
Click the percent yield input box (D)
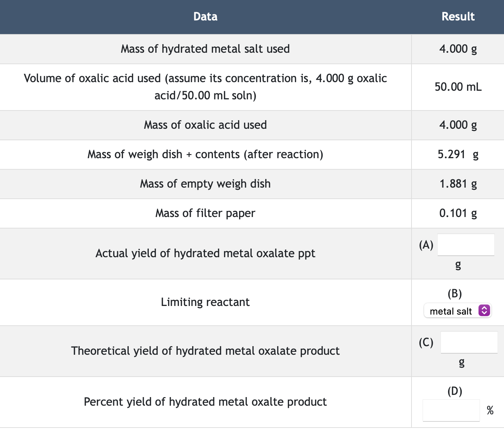tap(451, 410)
